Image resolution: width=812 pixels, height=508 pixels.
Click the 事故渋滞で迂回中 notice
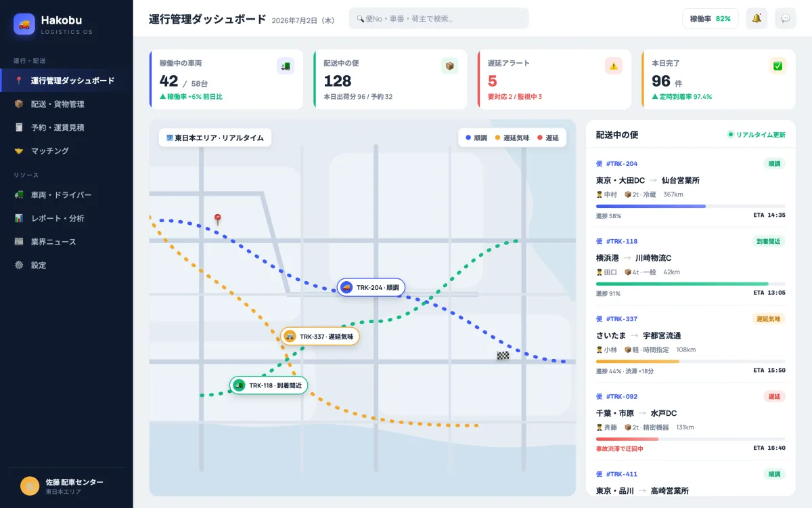[x=620, y=448]
